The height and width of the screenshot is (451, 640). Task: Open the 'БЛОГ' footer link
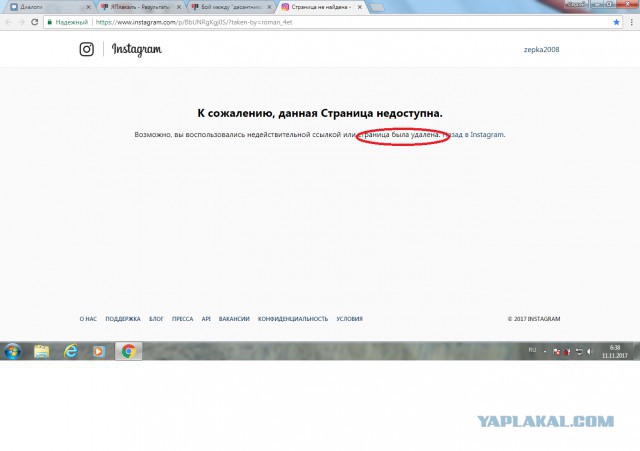[156, 319]
